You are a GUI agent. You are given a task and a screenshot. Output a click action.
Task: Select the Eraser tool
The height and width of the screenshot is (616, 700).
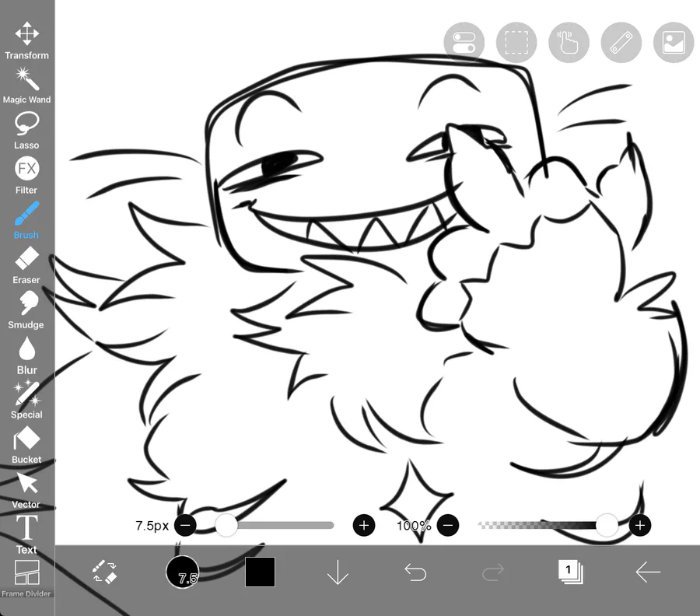pyautogui.click(x=26, y=265)
